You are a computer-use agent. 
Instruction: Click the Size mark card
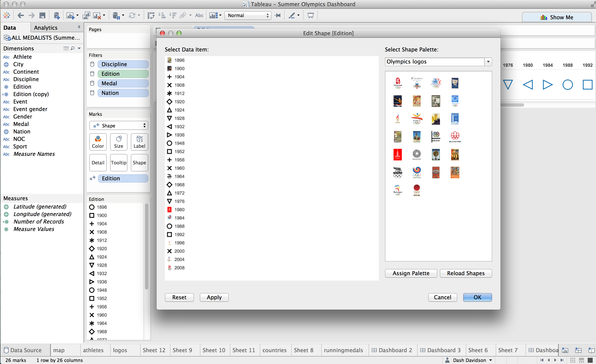119,142
